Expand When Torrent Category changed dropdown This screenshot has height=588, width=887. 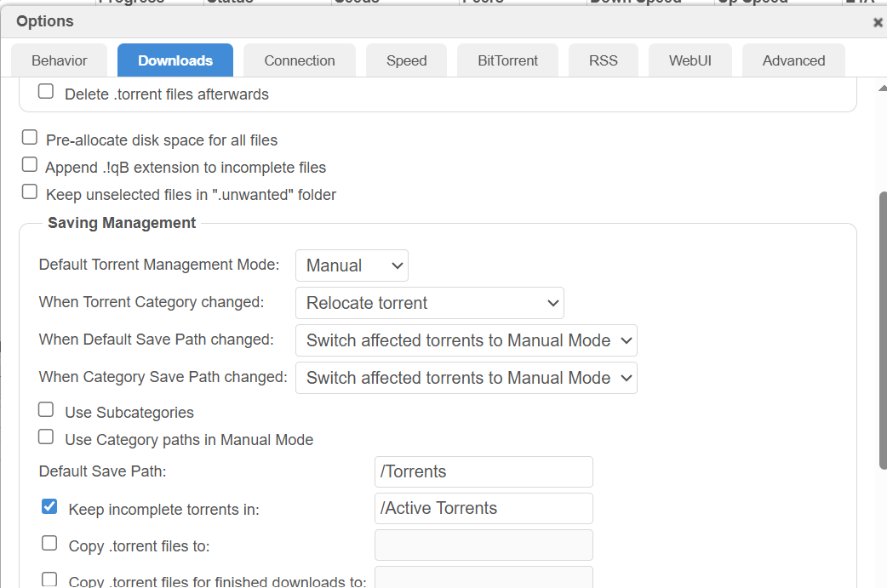pyautogui.click(x=429, y=303)
